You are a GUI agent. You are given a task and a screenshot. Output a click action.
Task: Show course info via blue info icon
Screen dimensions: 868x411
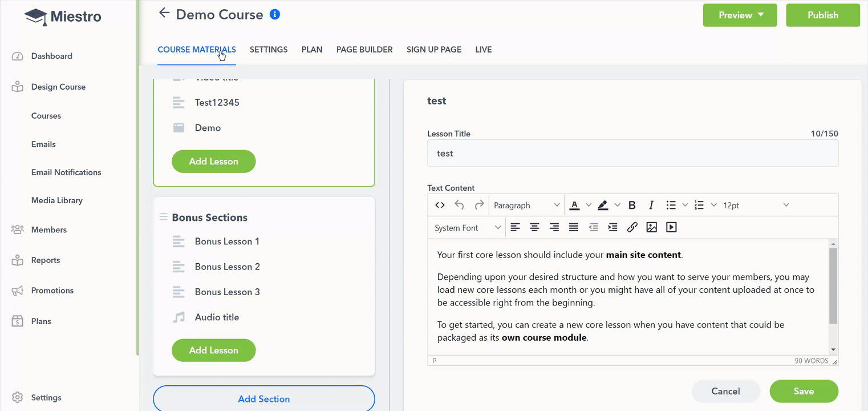(x=275, y=14)
